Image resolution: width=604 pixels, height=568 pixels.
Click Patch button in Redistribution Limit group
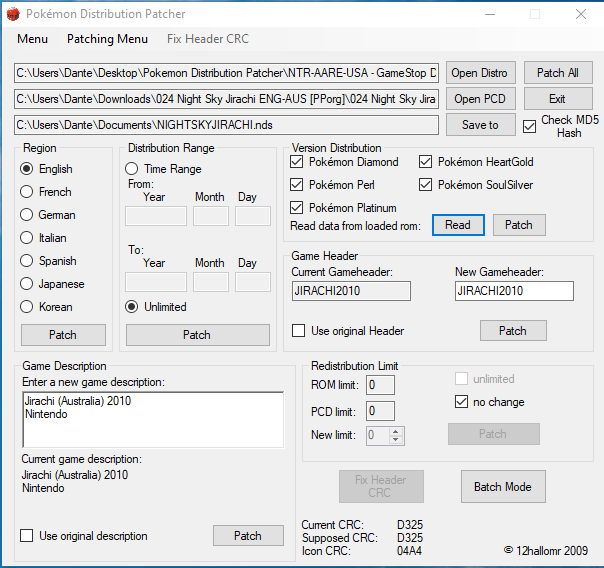click(x=493, y=434)
